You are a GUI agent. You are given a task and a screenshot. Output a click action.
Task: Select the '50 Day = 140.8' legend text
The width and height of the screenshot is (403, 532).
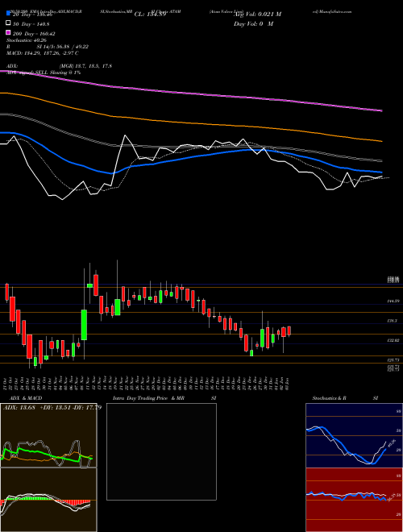coord(31,23)
